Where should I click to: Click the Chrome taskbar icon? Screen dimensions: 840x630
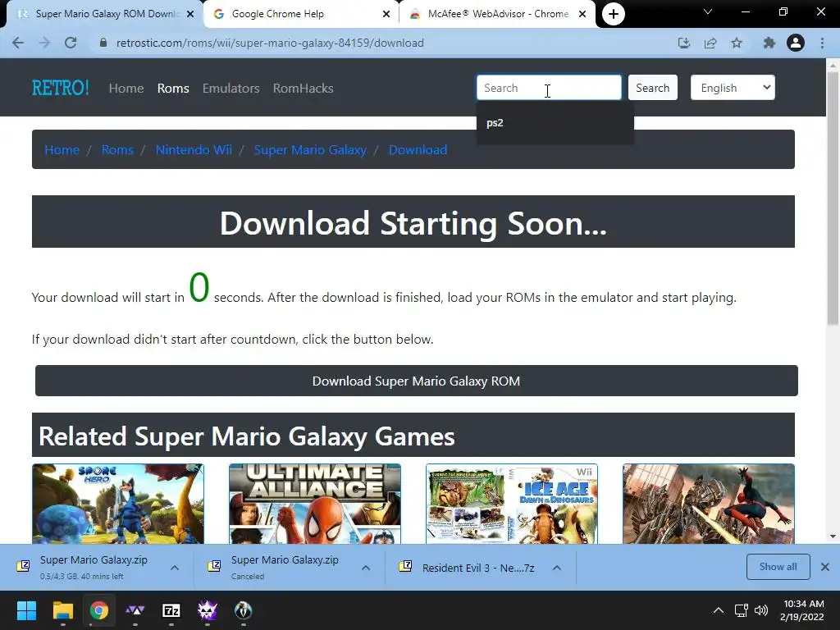(x=99, y=610)
